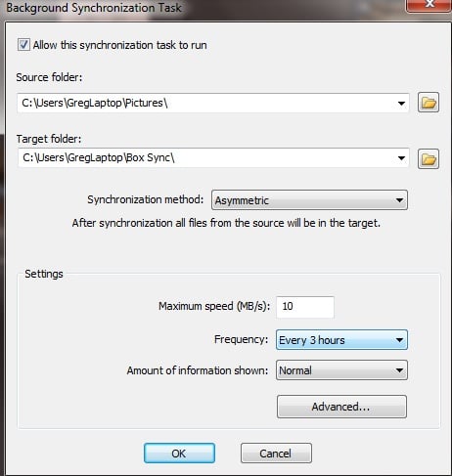
Task: Close the Background Synchronization Task dialog
Action: click(429, 5)
